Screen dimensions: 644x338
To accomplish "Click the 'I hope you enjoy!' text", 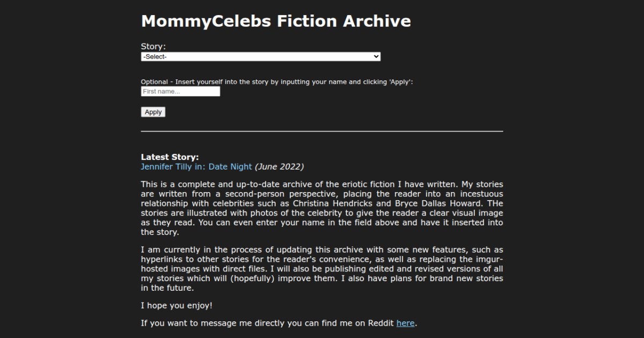I will (177, 305).
